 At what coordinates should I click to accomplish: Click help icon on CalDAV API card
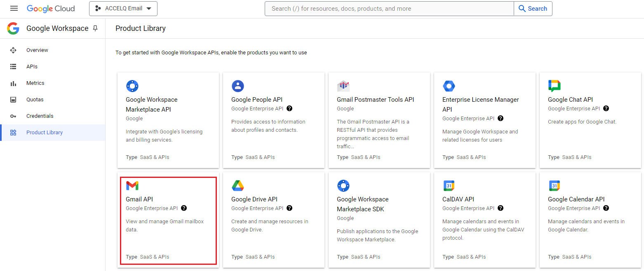501,208
